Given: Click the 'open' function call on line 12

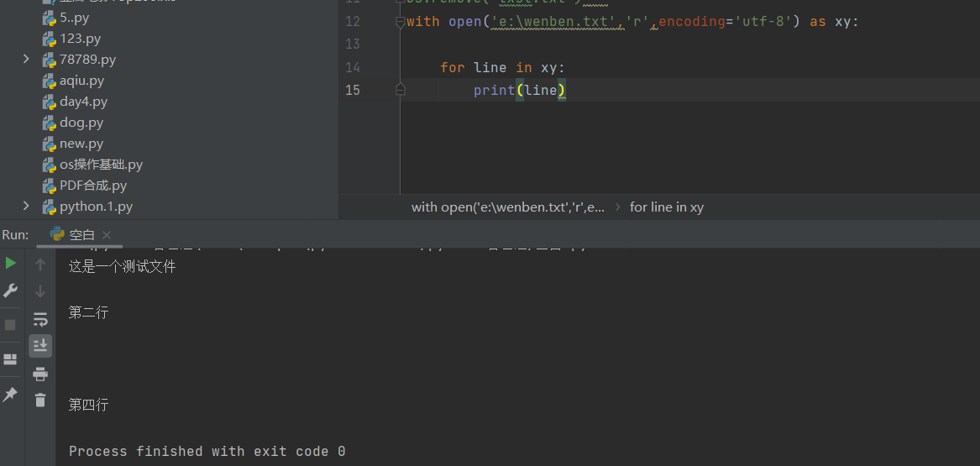Looking at the screenshot, I should pos(465,22).
